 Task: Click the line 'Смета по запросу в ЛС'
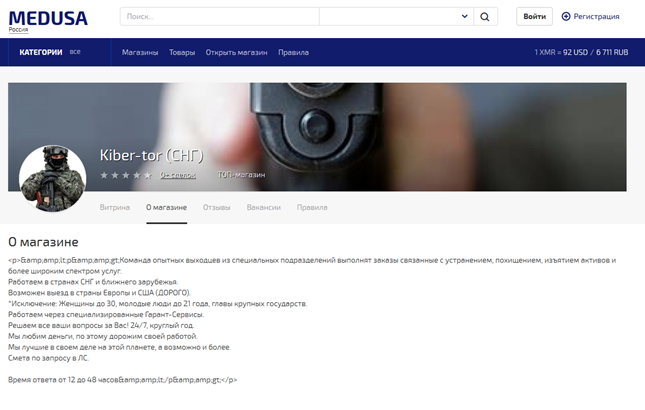tap(49, 358)
